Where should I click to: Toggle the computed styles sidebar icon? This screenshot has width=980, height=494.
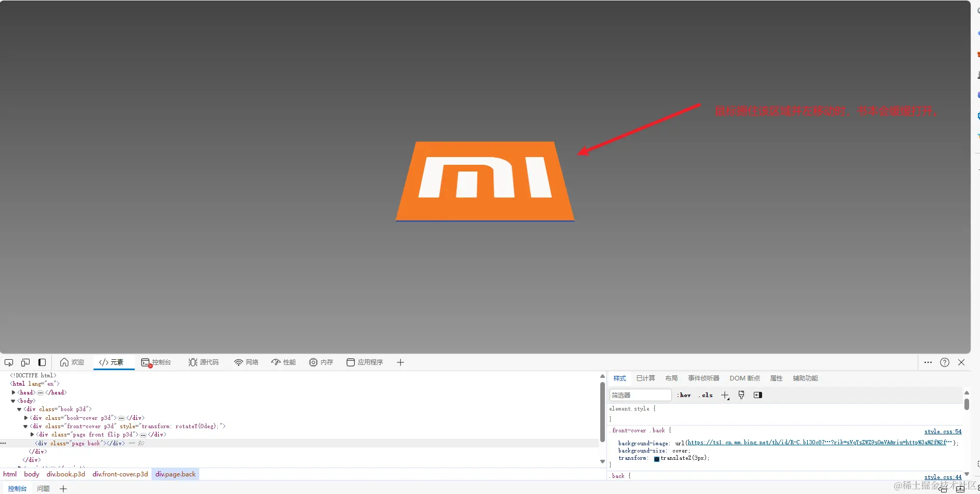[x=758, y=395]
